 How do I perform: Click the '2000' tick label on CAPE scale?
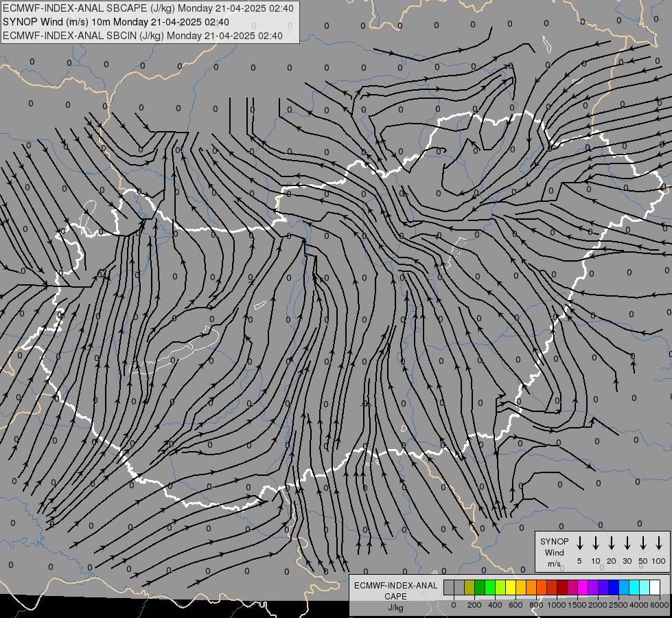click(598, 605)
